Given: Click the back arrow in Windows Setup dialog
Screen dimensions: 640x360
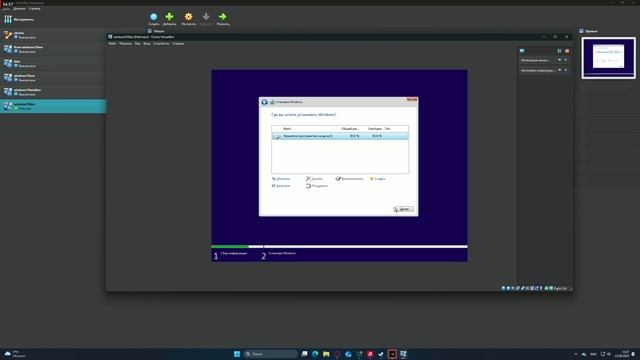Looking at the screenshot, I should 264,102.
